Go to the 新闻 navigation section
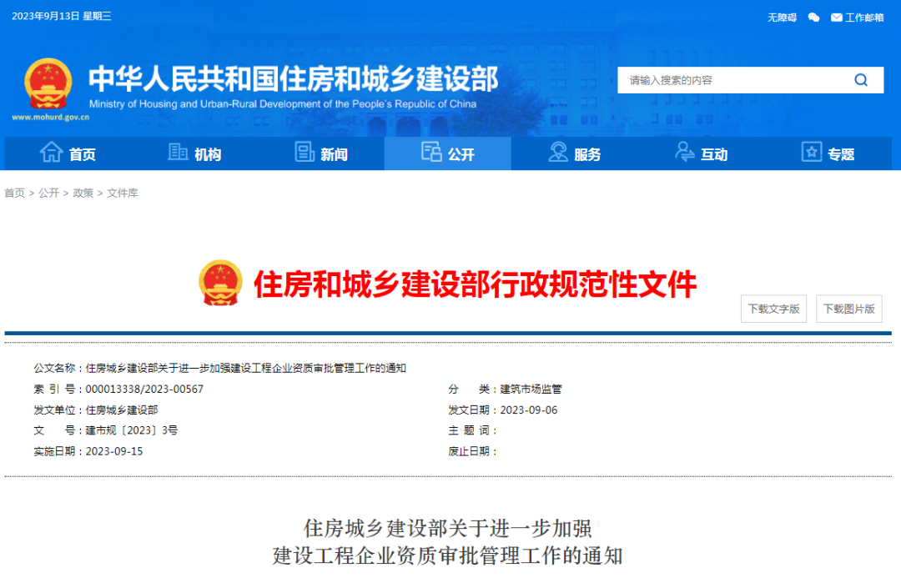Image resolution: width=901 pixels, height=588 pixels. pyautogui.click(x=321, y=153)
